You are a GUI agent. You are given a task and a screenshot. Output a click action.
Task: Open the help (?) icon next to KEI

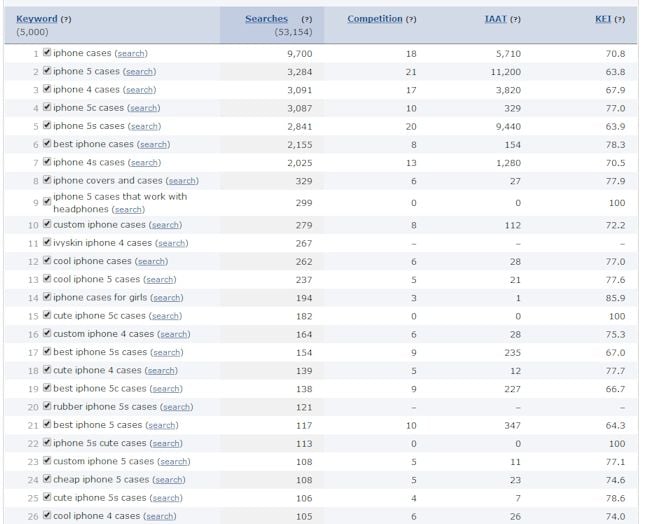click(x=619, y=19)
